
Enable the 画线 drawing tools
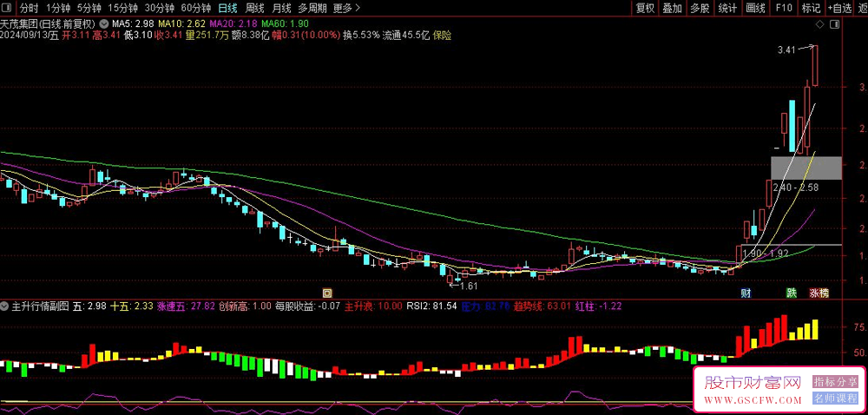tap(756, 9)
